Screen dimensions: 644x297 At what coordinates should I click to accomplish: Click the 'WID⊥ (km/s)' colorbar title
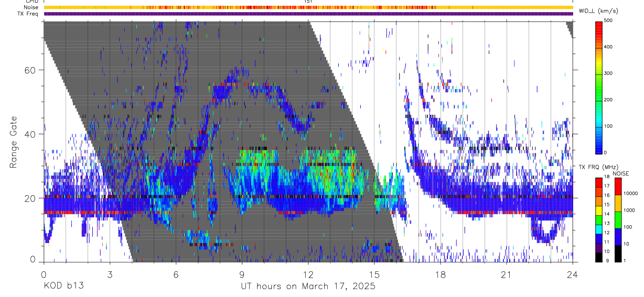click(x=600, y=11)
